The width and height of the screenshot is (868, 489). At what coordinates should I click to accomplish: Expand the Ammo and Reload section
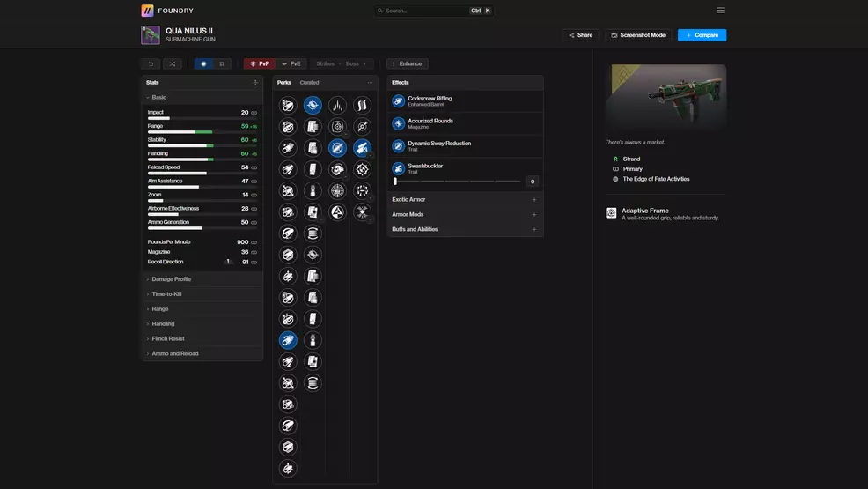click(202, 353)
